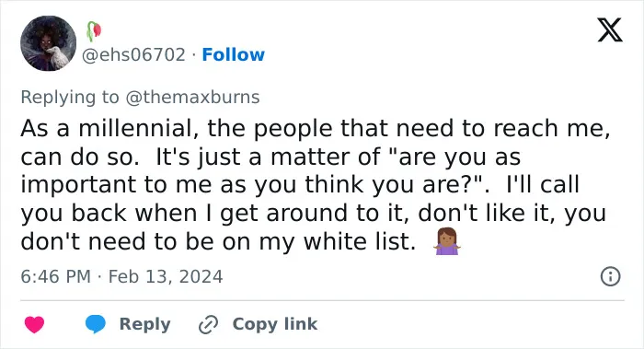Click the "Replying to" label

click(70, 98)
